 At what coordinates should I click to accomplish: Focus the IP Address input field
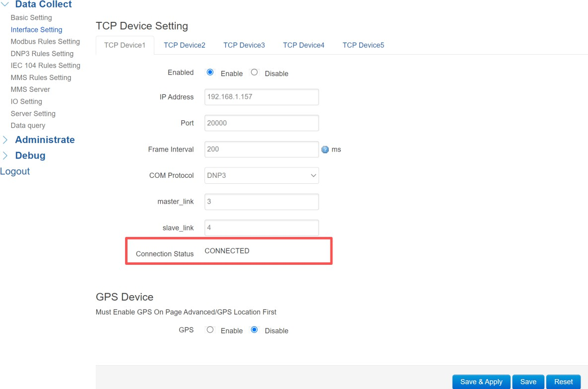point(261,97)
